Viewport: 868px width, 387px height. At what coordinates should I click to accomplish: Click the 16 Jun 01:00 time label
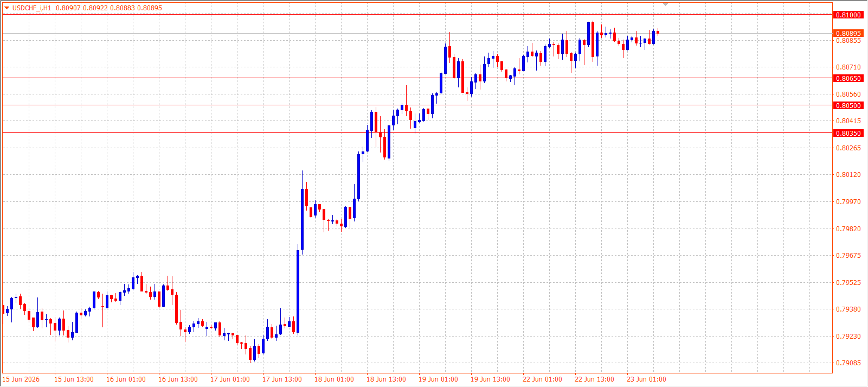tap(126, 379)
